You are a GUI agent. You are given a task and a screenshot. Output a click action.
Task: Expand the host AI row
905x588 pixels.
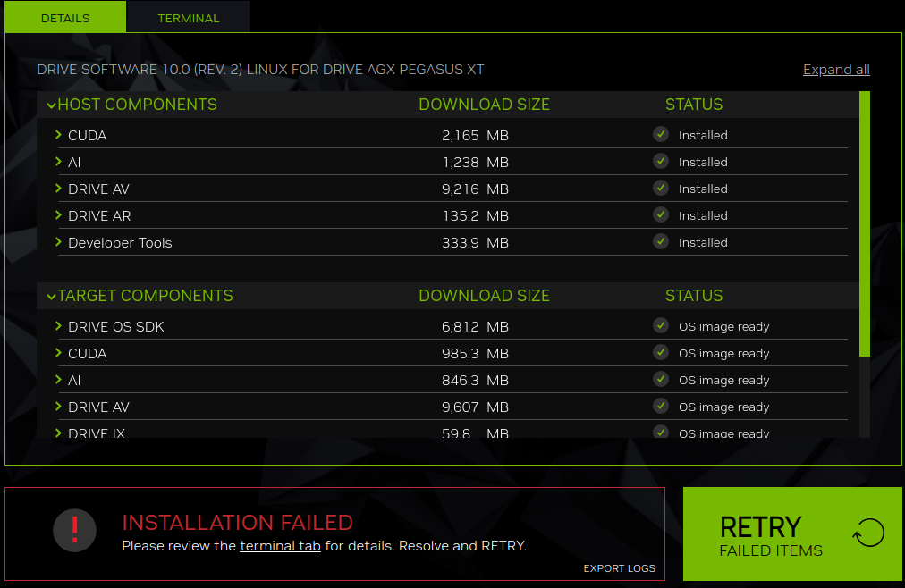click(x=58, y=162)
